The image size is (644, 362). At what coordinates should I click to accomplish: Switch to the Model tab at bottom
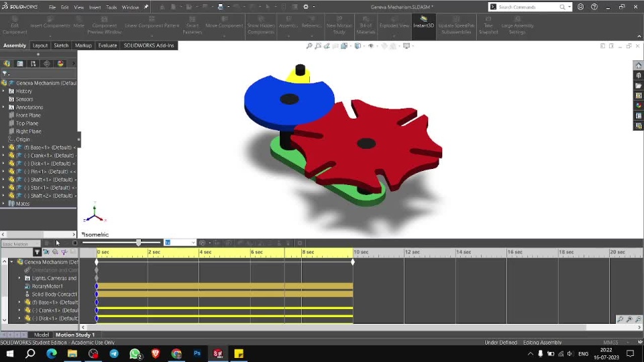42,335
